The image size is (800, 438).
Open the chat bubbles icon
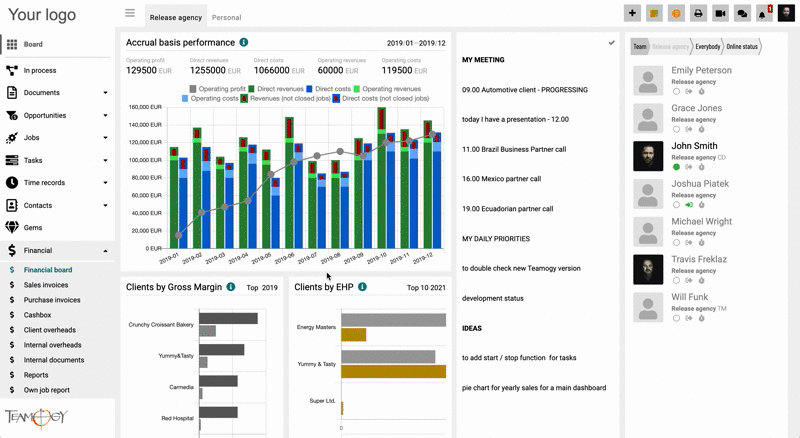tap(742, 13)
